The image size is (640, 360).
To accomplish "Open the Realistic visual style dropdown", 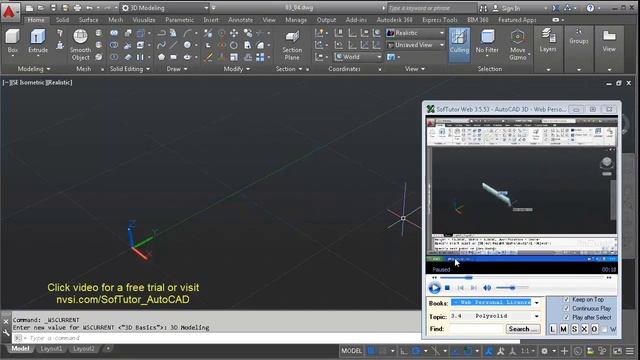I will coord(416,33).
